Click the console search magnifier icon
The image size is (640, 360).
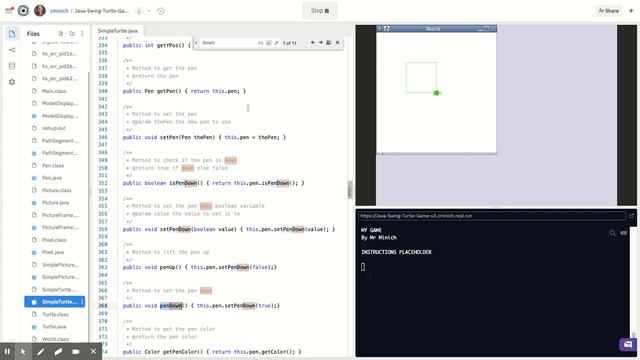(612, 233)
